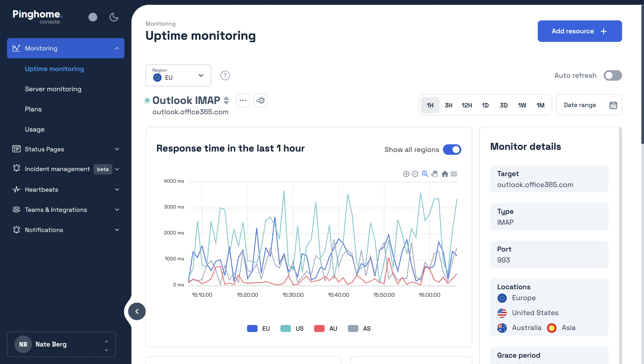Click the zoom out icon on the chart
This screenshot has height=364, width=644.
click(415, 173)
